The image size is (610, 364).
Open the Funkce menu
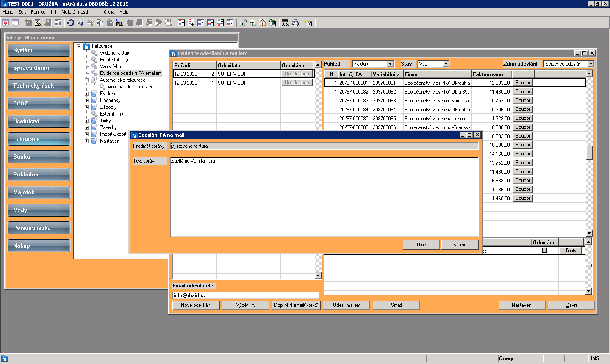pos(38,12)
